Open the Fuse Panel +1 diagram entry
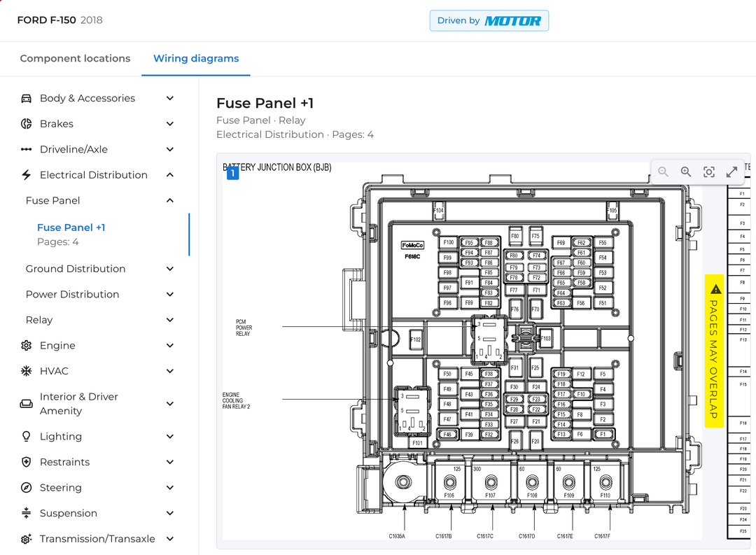 coord(71,234)
